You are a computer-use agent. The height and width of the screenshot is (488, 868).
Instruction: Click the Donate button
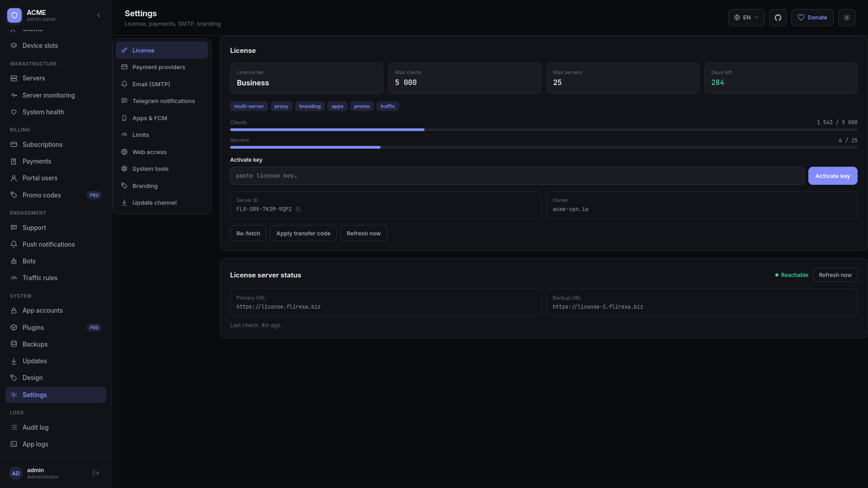point(812,18)
